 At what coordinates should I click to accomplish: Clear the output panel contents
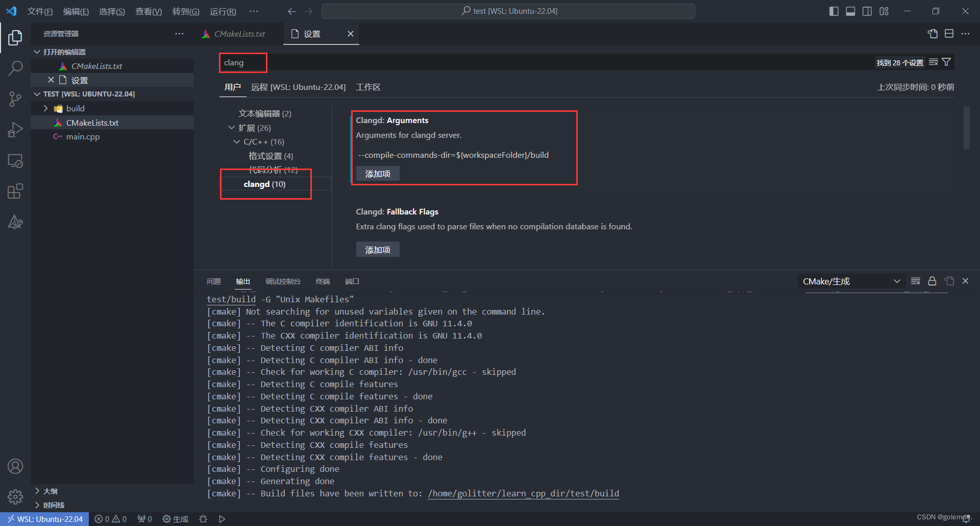pos(916,281)
